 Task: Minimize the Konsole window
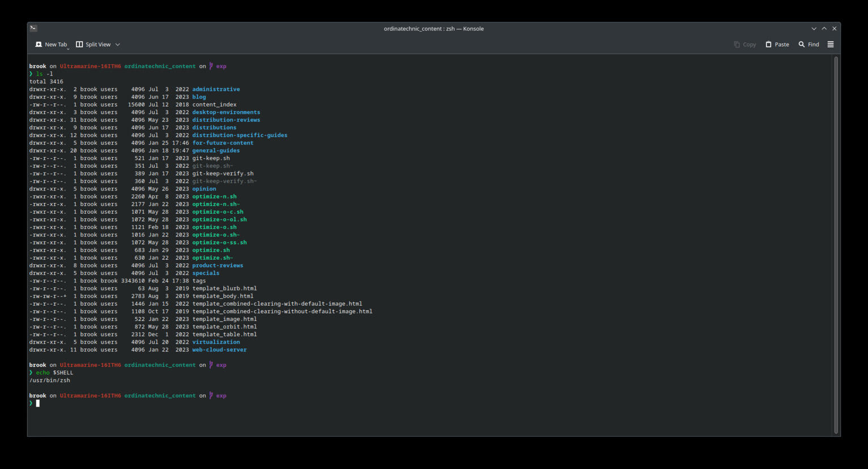[814, 28]
